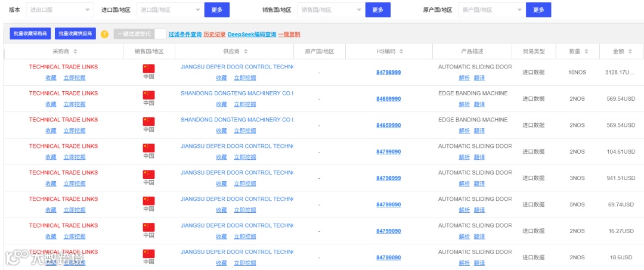Open JIANGSU DEPER supplier in 69.74USD row
The height and width of the screenshot is (270, 644).
pos(237,199)
